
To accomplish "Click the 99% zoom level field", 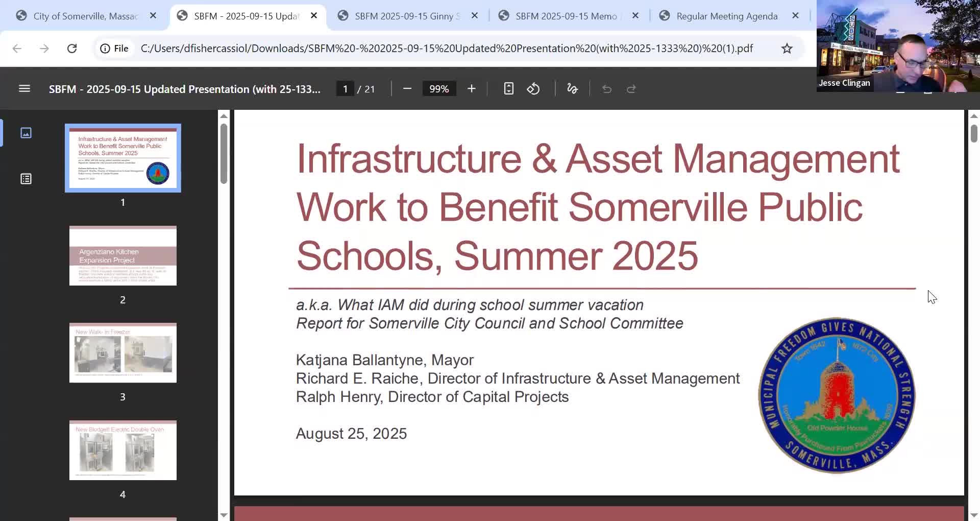I will [x=439, y=89].
